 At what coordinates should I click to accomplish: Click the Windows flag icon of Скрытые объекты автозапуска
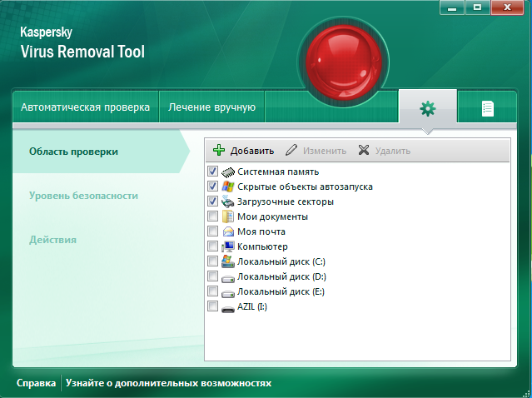(228, 187)
